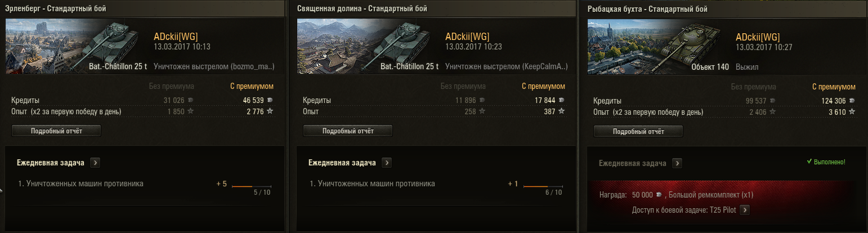Open detailed report for Рыбацкая бухта battle

pyautogui.click(x=638, y=131)
